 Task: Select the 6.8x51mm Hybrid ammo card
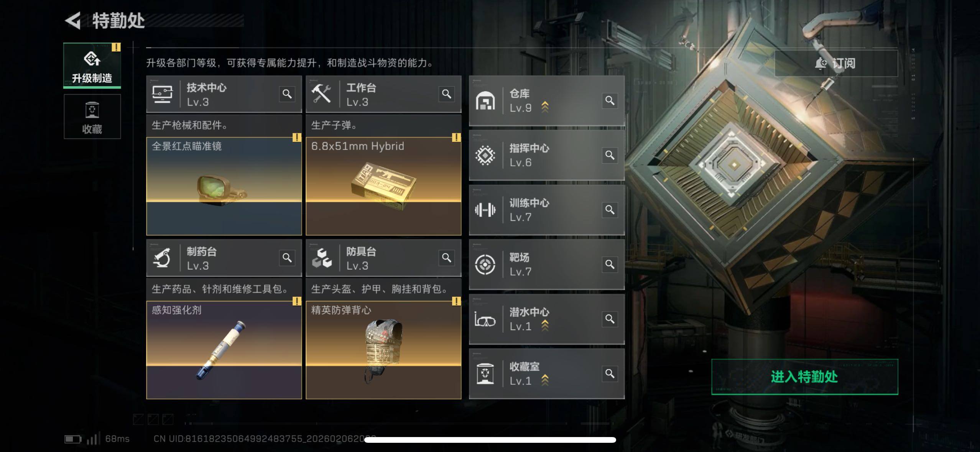pos(383,186)
